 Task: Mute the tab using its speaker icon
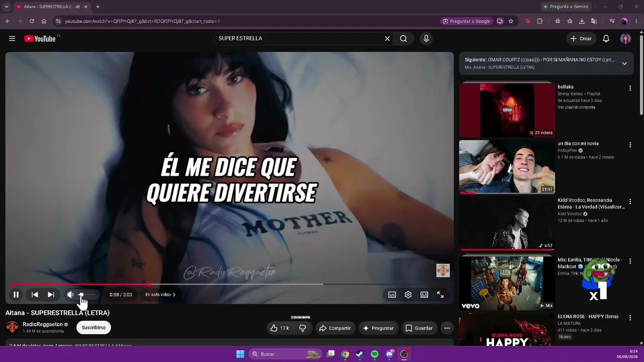pos(77,7)
